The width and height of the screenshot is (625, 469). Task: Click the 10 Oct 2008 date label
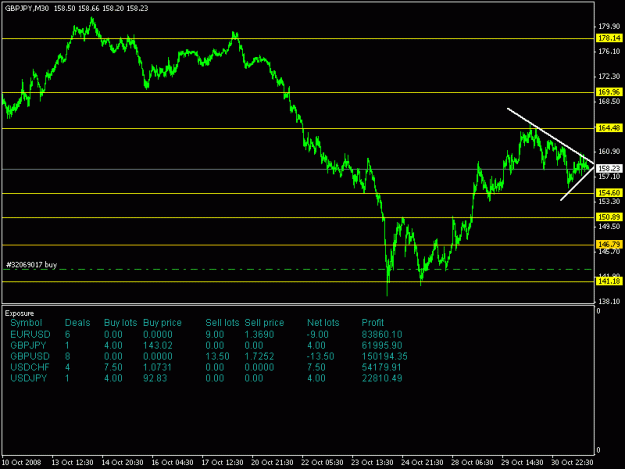click(22, 462)
